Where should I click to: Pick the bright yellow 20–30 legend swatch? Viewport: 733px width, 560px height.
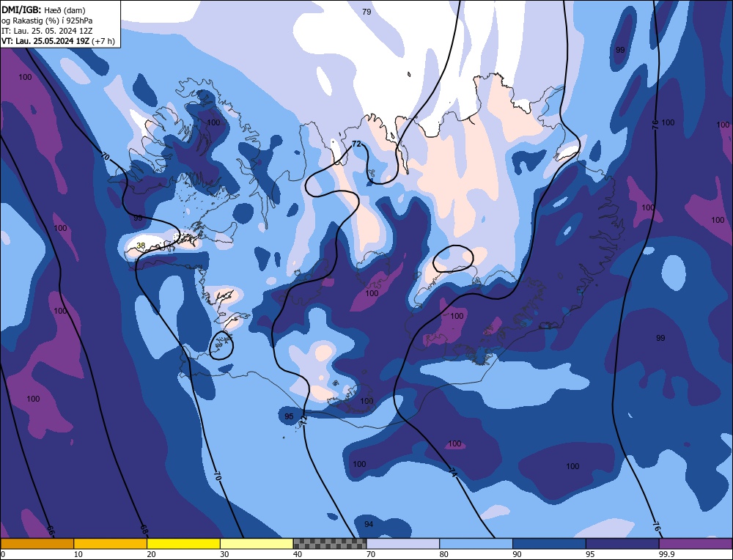[184, 544]
